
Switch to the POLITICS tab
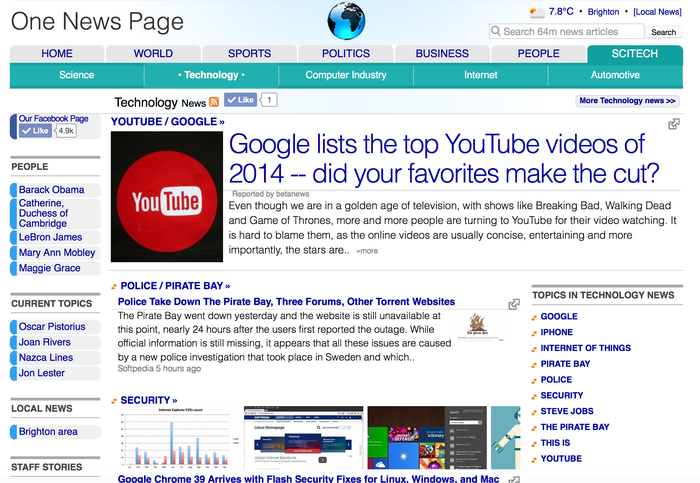[x=345, y=53]
